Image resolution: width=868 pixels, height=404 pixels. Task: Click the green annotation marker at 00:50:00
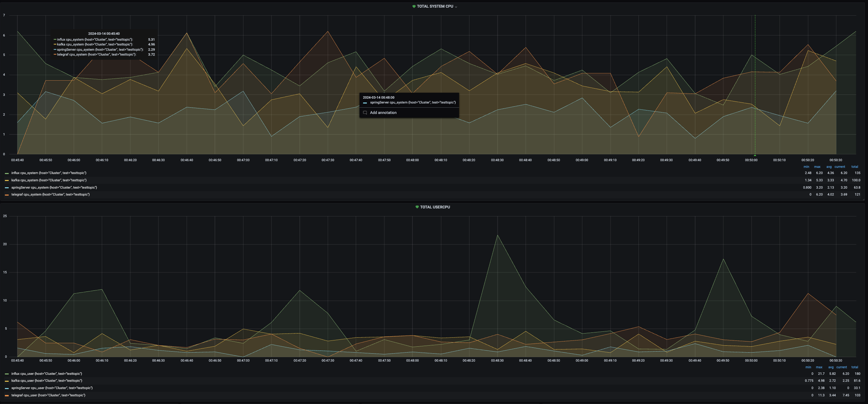pyautogui.click(x=755, y=155)
